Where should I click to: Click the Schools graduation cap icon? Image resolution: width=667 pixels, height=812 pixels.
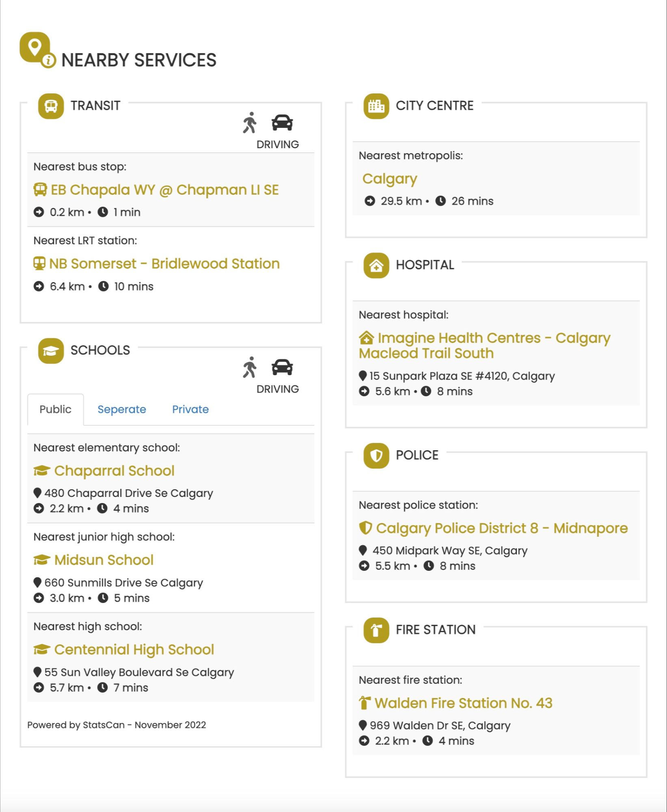coord(51,351)
